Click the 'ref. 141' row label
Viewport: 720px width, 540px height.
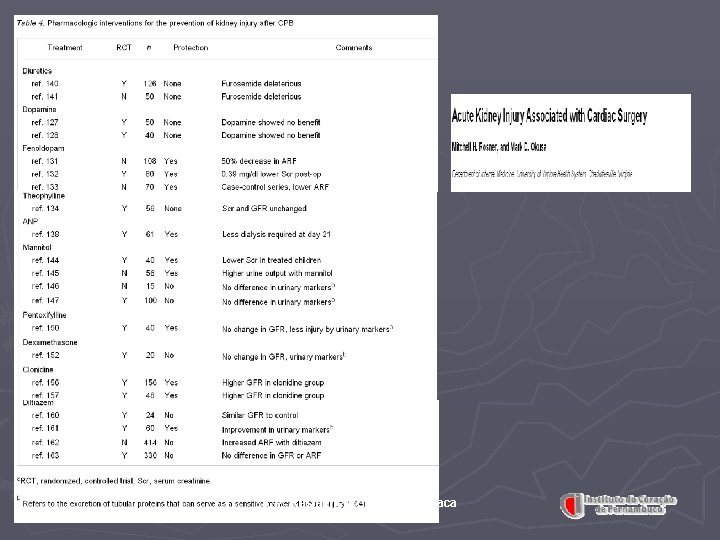point(45,96)
